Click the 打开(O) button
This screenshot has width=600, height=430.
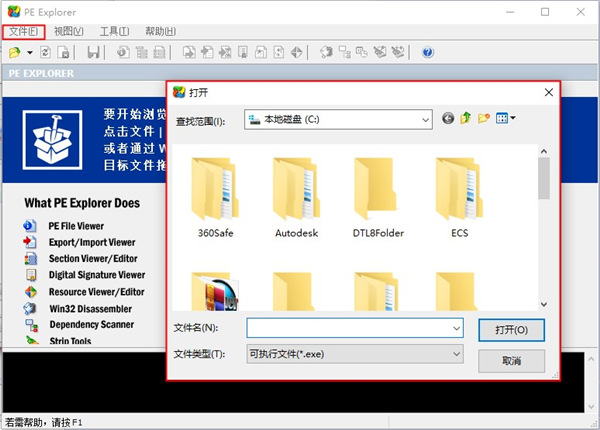511,329
